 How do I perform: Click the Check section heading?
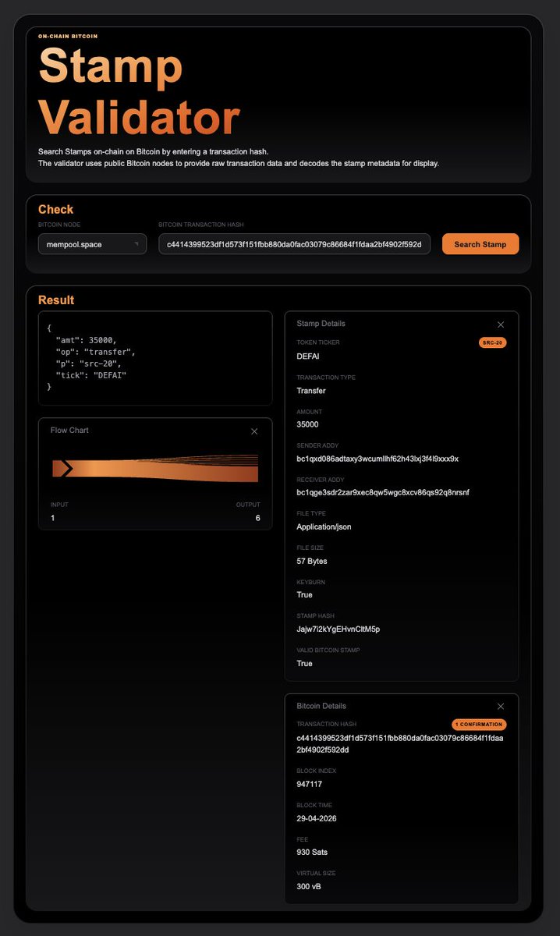pyautogui.click(x=56, y=209)
